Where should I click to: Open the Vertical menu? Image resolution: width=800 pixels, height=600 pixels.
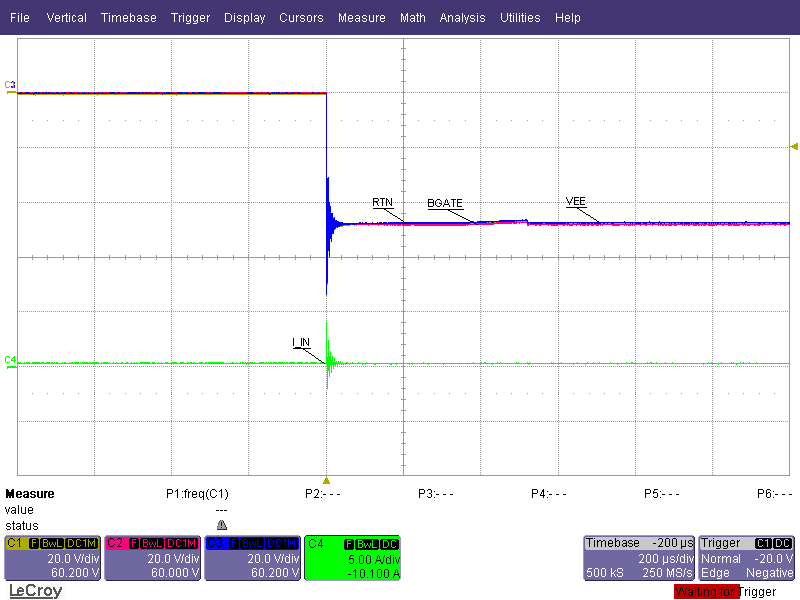coord(66,17)
